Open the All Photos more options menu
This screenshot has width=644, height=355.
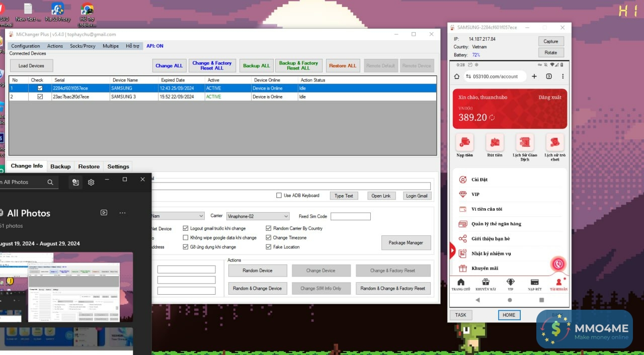click(x=122, y=213)
